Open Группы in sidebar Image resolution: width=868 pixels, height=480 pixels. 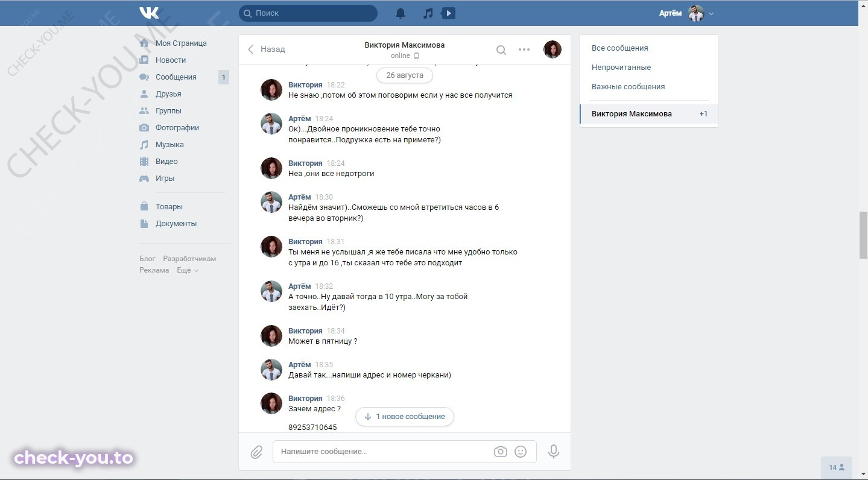(x=168, y=111)
